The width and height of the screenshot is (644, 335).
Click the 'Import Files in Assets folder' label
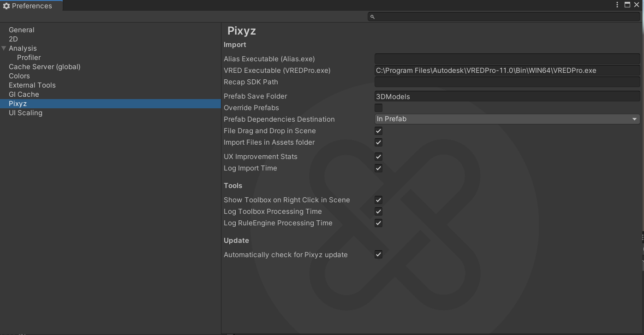click(269, 142)
